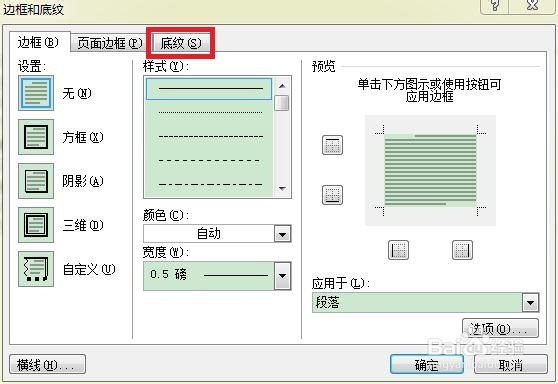Click the 三维 (D) setting label

83,225
